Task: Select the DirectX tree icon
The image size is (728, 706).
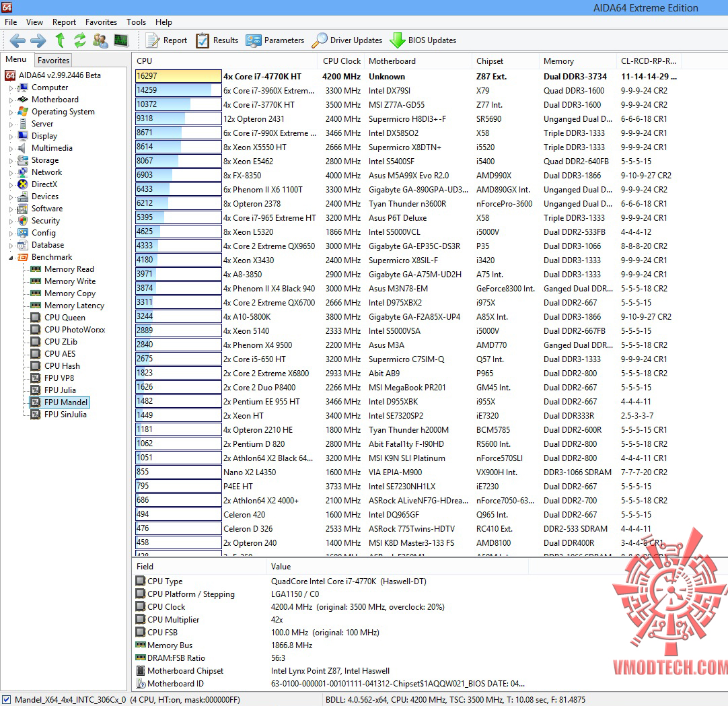Action: pyautogui.click(x=23, y=184)
